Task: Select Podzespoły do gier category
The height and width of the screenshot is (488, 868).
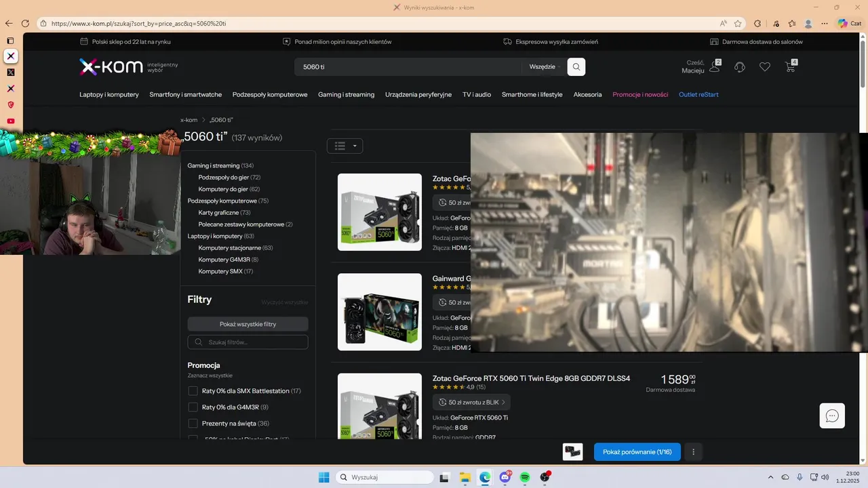Action: tap(229, 178)
